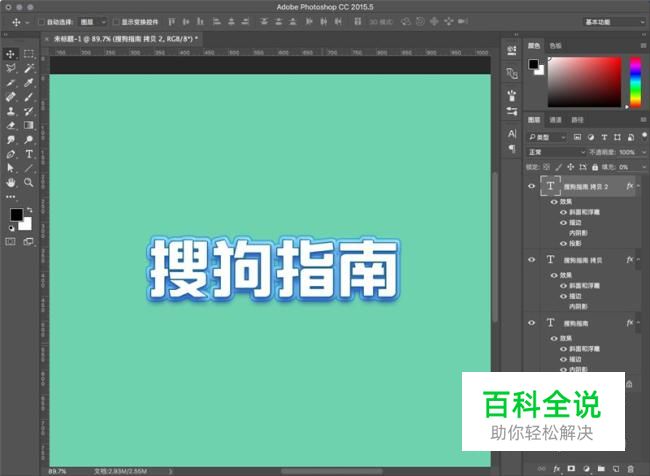
Task: Click foreground color swatch in Color panel
Action: (x=533, y=64)
